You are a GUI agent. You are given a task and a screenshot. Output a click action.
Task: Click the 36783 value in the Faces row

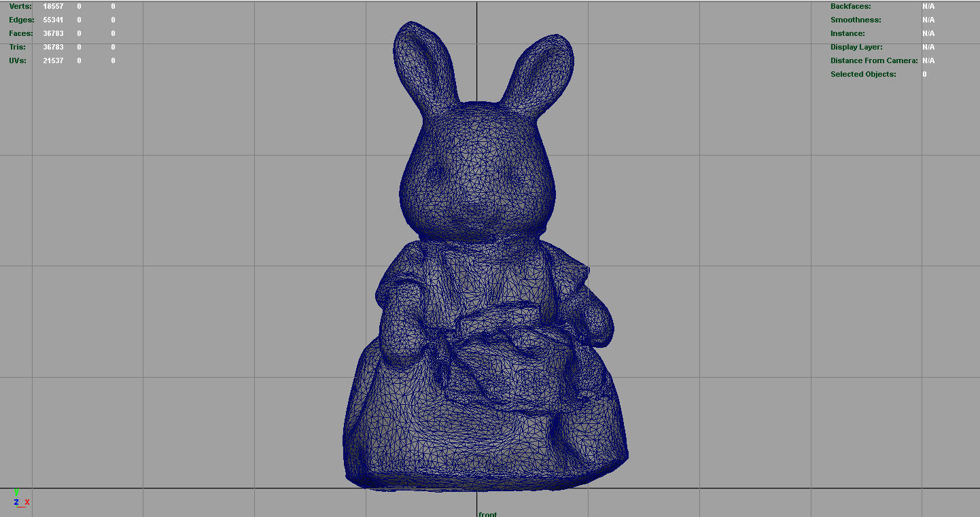[x=53, y=33]
